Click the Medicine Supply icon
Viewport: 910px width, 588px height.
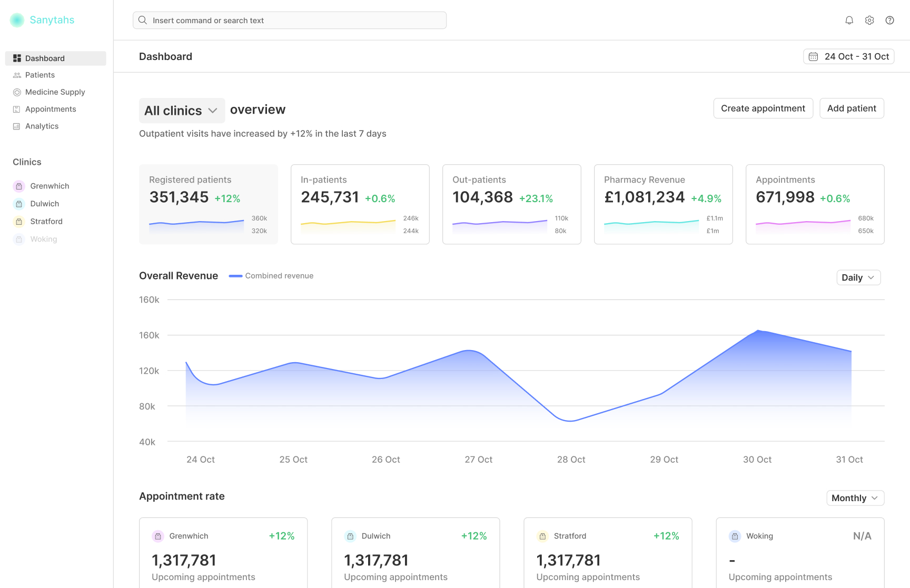pyautogui.click(x=17, y=92)
